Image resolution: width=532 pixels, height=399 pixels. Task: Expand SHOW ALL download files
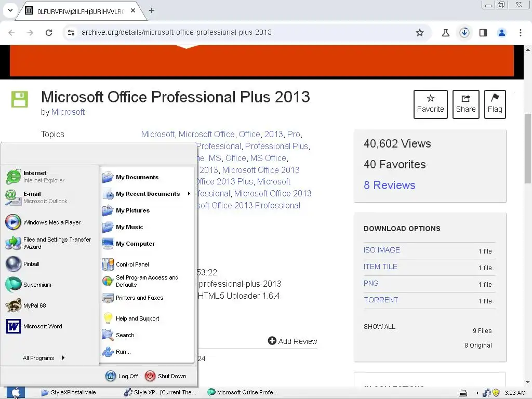(x=379, y=326)
